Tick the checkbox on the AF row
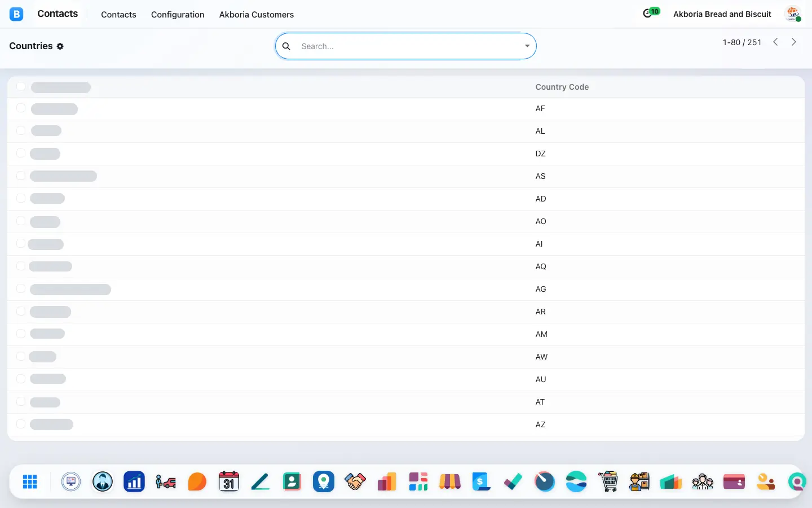Viewport: 812px width, 508px height. (x=21, y=108)
